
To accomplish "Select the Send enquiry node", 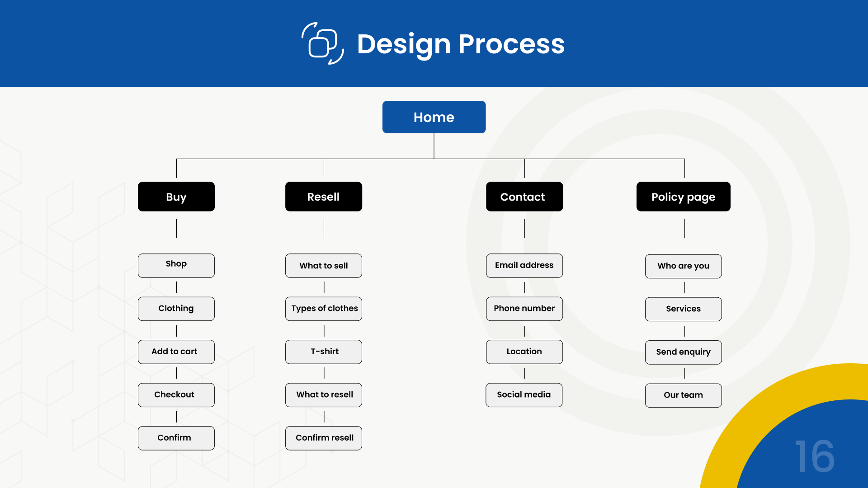I will tap(683, 352).
